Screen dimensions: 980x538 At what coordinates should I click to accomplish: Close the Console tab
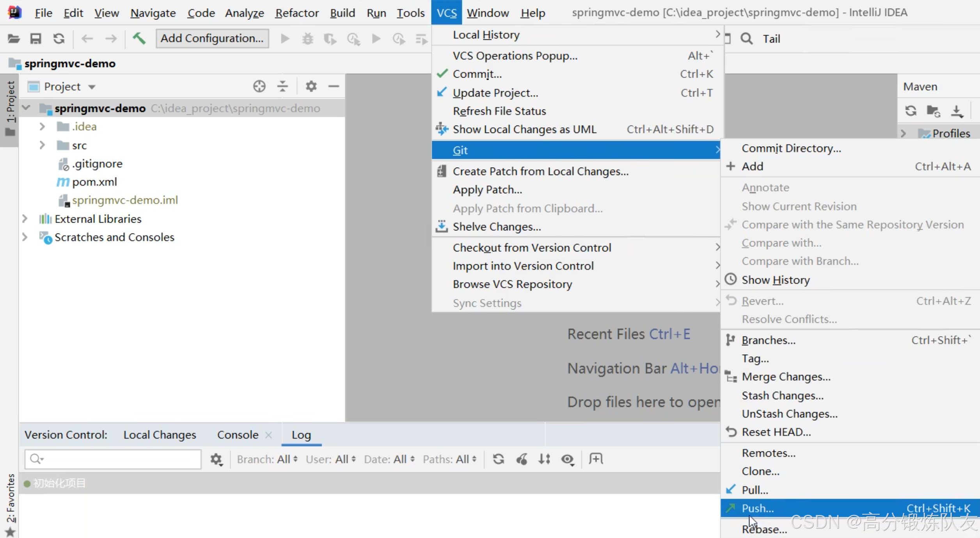tap(268, 435)
